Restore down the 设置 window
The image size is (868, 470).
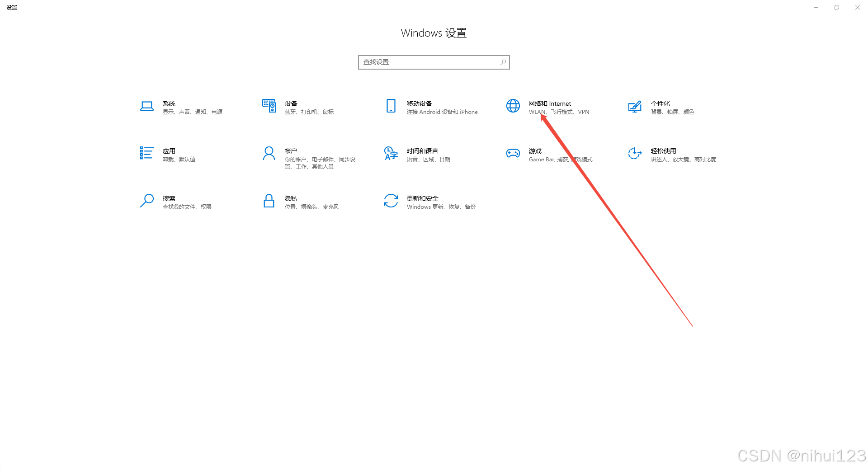point(837,7)
